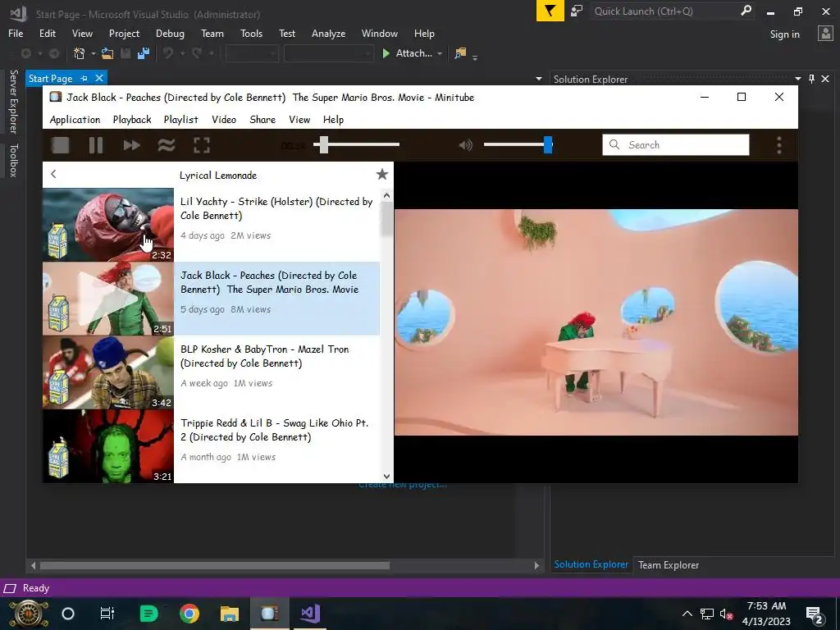
Task: Click the Related Videos wave icon
Action: (167, 145)
